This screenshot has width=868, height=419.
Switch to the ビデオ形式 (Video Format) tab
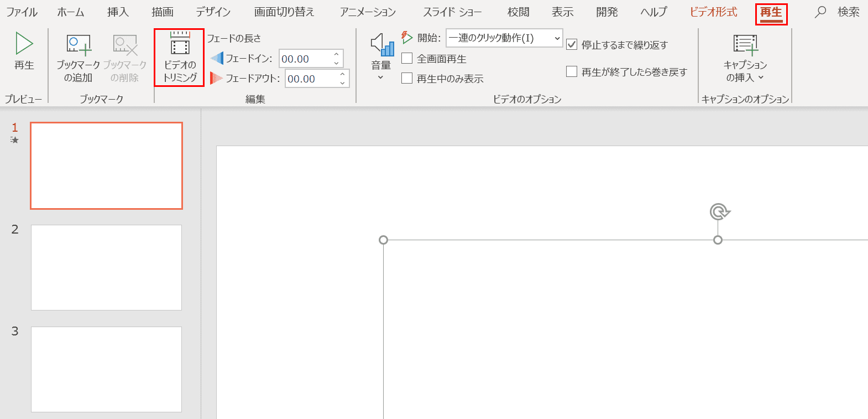[x=713, y=12]
